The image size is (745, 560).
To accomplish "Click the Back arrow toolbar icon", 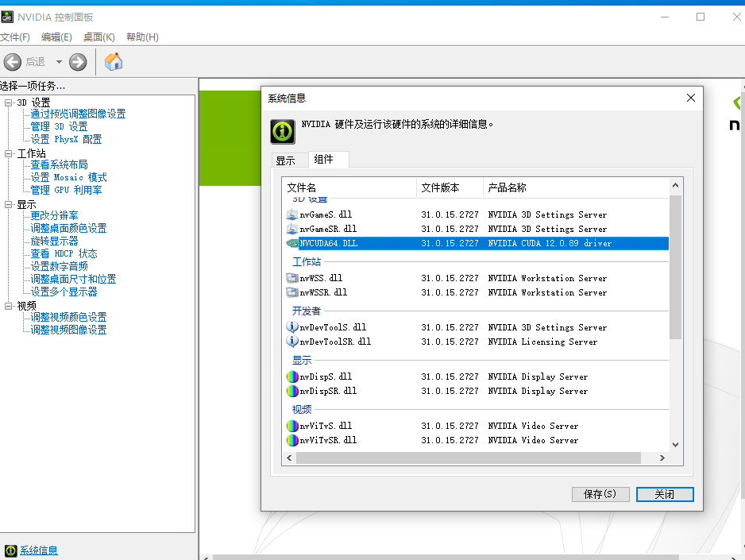I will (13, 62).
